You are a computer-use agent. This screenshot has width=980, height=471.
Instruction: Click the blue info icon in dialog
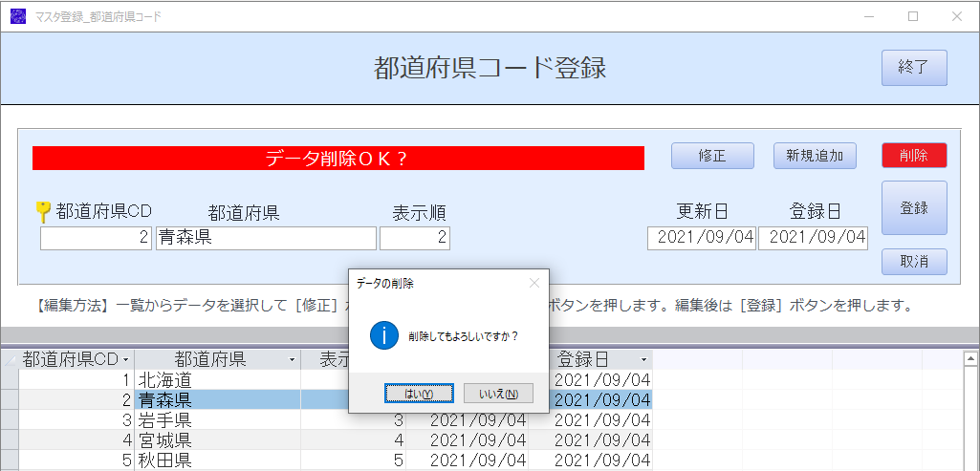383,335
